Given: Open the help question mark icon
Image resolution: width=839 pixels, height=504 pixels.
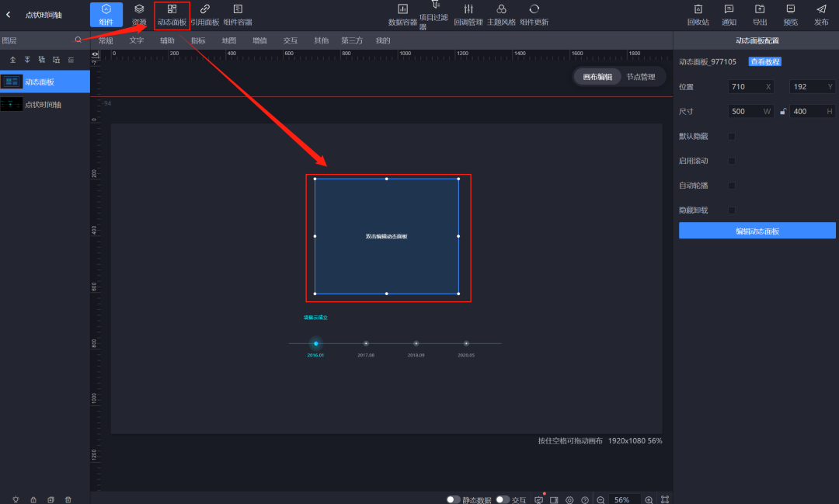Looking at the screenshot, I should [x=585, y=499].
